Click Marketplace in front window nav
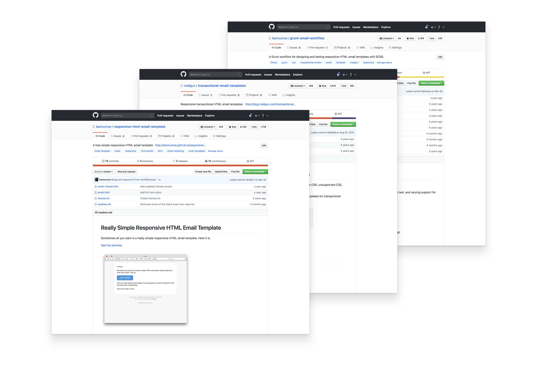 coord(195,116)
